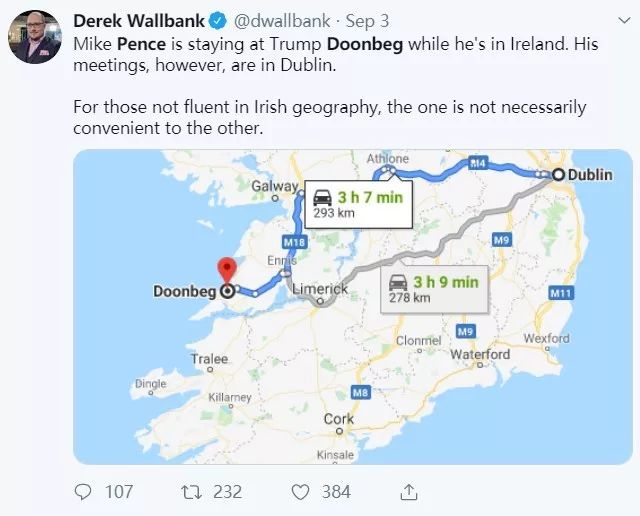Open the share tweet upload icon
640x516 pixels.
click(x=409, y=492)
